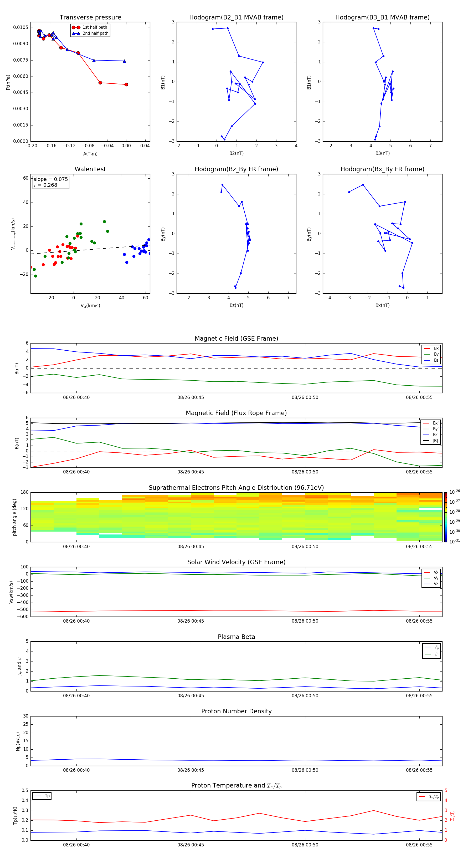Click the last blue triangle in pressure plot

pos(124,61)
